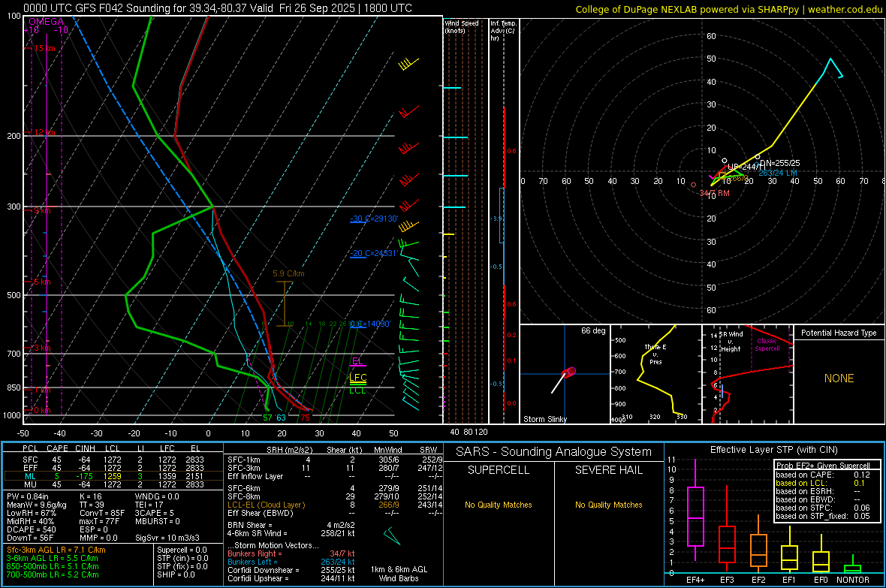Click the MeanW = 9.6g/kg value

pyautogui.click(x=36, y=505)
